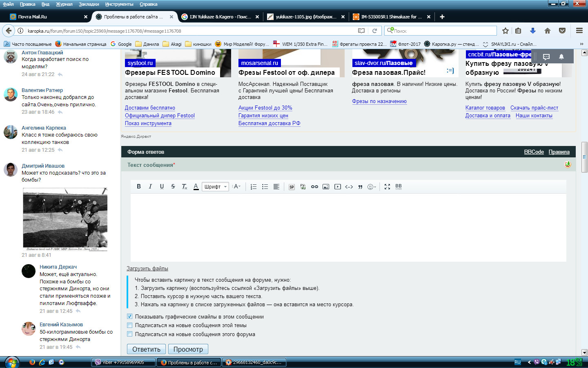Click the strikethrough text button

pos(173,186)
